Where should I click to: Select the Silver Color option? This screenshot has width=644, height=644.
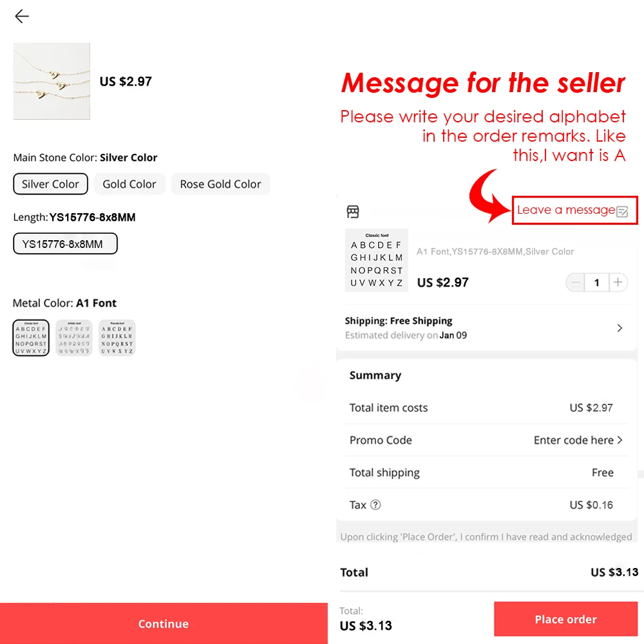[50, 184]
